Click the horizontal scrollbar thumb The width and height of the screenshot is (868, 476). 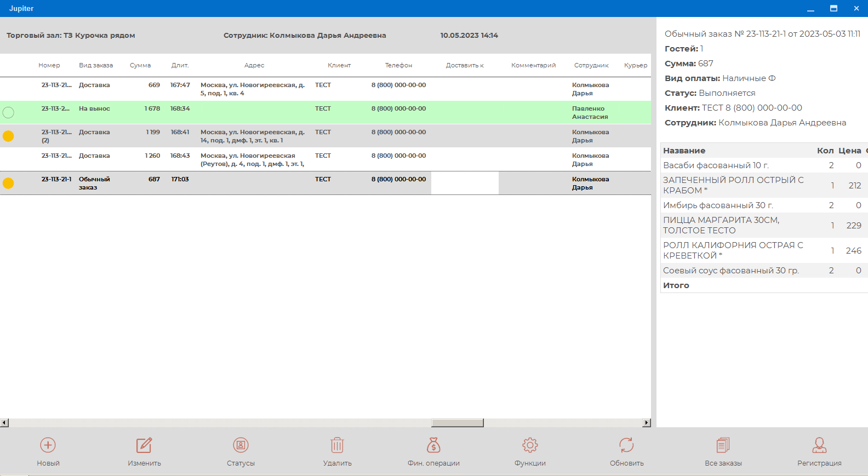pos(458,423)
